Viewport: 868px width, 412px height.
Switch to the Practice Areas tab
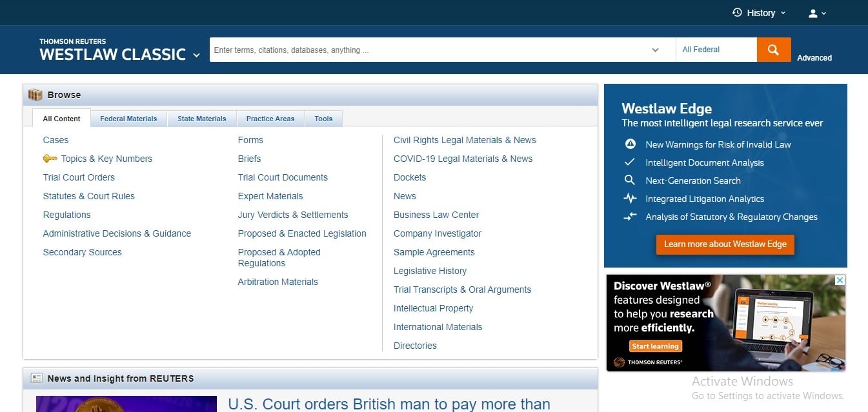(x=270, y=119)
